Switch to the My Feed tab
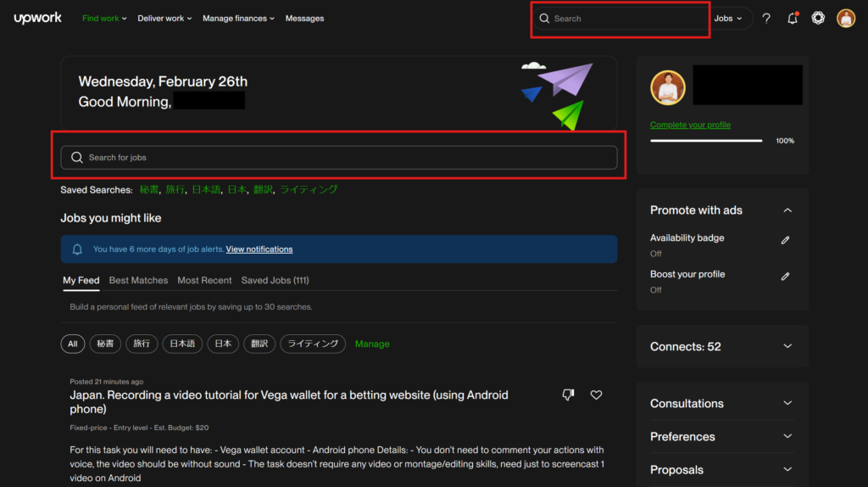This screenshot has height=487, width=868. click(x=81, y=280)
